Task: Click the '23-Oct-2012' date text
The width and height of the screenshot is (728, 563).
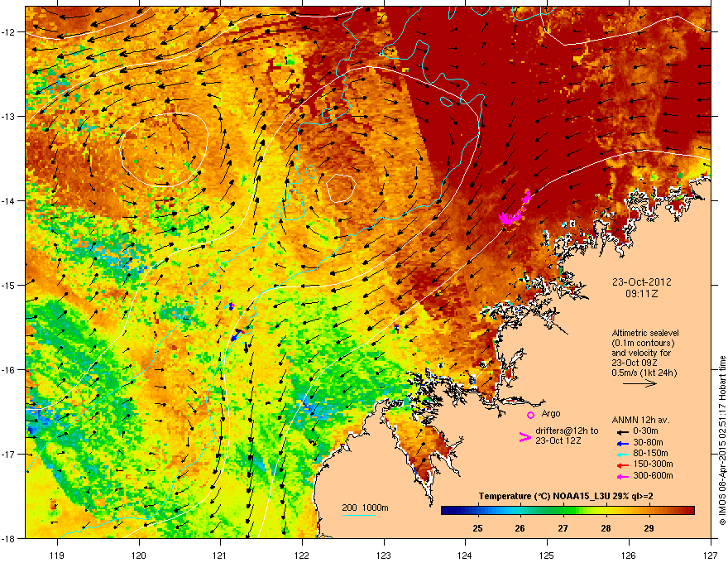Action: 642,282
